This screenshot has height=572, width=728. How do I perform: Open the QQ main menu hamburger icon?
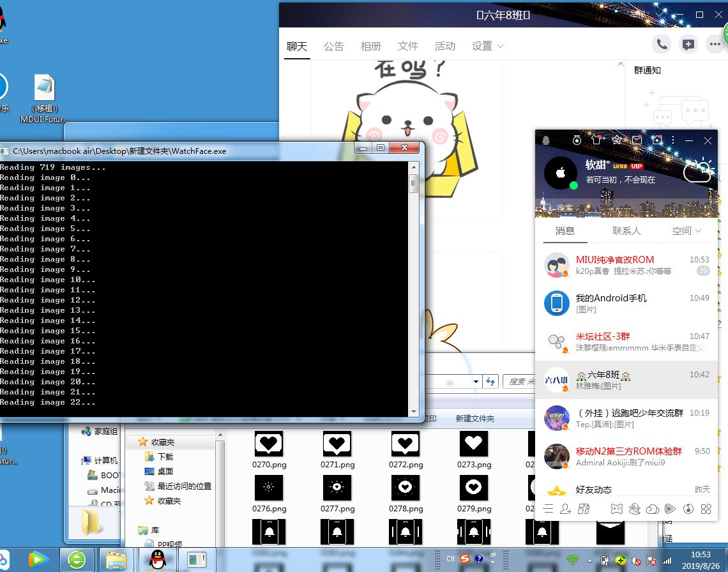(548, 509)
